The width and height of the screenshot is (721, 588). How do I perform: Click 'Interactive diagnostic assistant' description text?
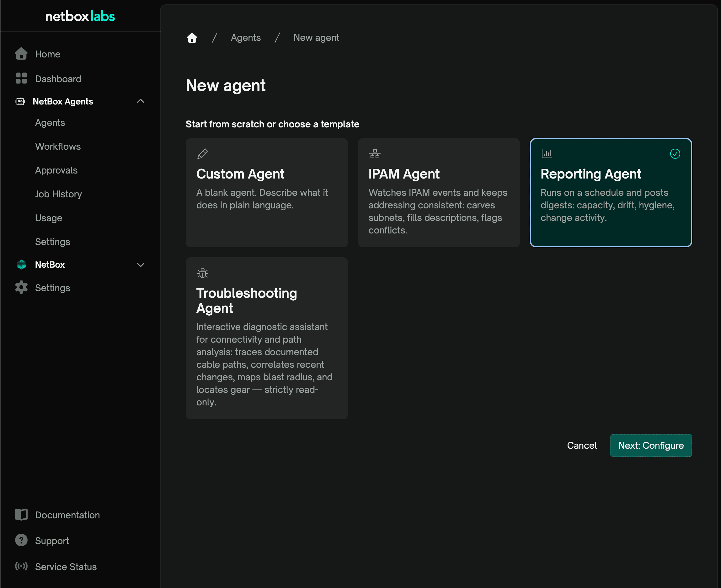(x=264, y=365)
